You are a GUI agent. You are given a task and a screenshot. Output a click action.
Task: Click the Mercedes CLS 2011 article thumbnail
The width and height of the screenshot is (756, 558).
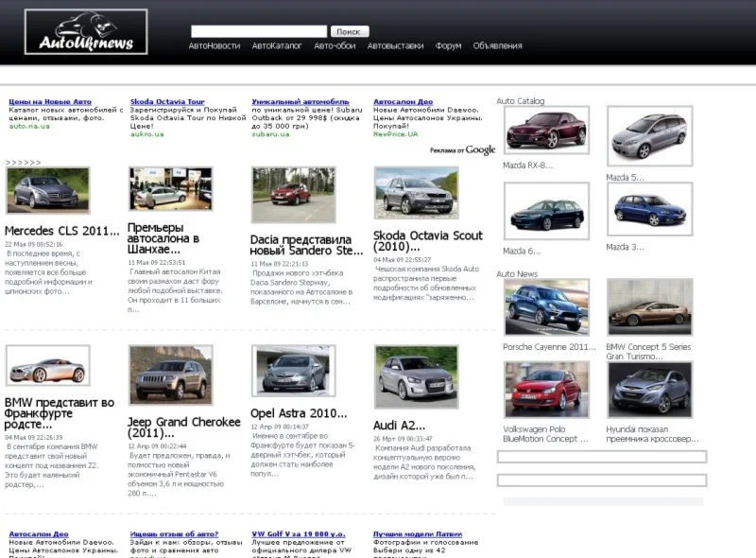pos(47,190)
